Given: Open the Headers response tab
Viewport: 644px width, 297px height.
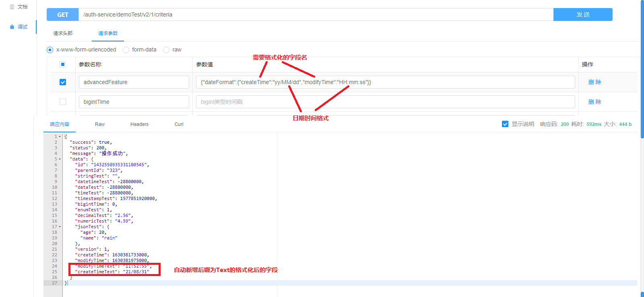Looking at the screenshot, I should pyautogui.click(x=139, y=124).
